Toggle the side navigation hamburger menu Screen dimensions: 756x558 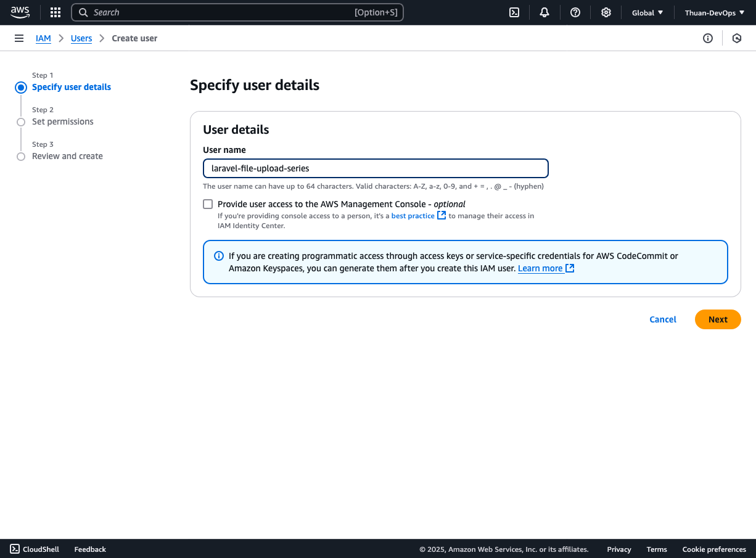click(19, 38)
